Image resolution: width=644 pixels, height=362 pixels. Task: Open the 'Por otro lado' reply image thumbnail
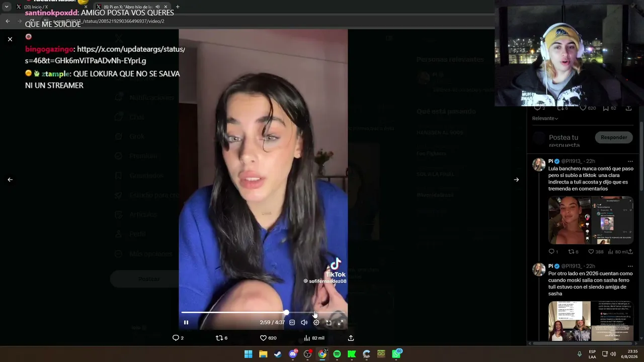click(591, 321)
